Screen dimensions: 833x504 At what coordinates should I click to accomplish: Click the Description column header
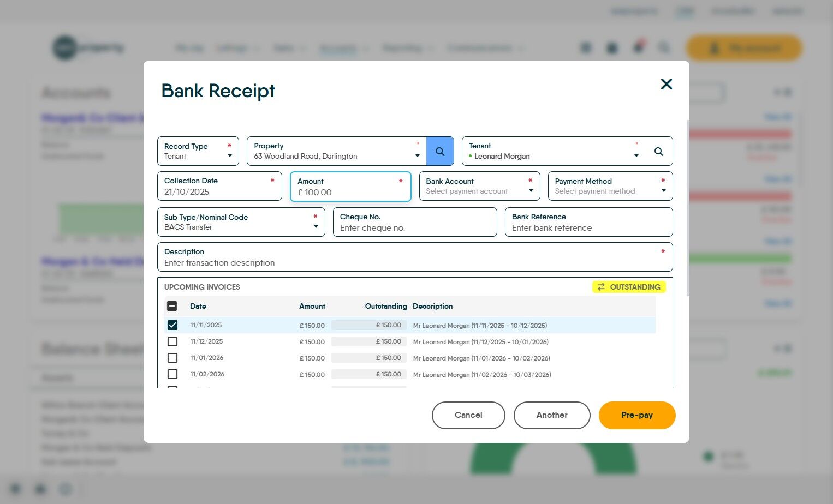[x=433, y=307]
